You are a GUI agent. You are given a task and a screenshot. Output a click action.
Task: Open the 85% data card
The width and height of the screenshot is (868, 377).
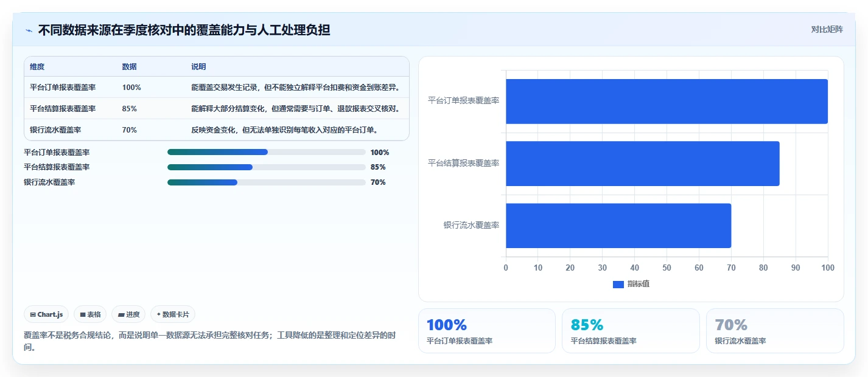631,331
